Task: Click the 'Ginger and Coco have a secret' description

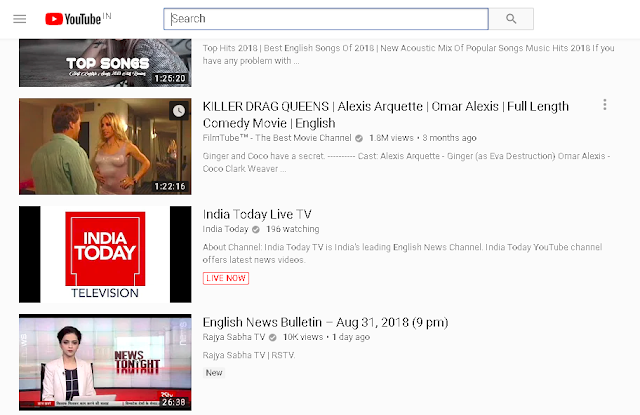Action: tap(406, 162)
